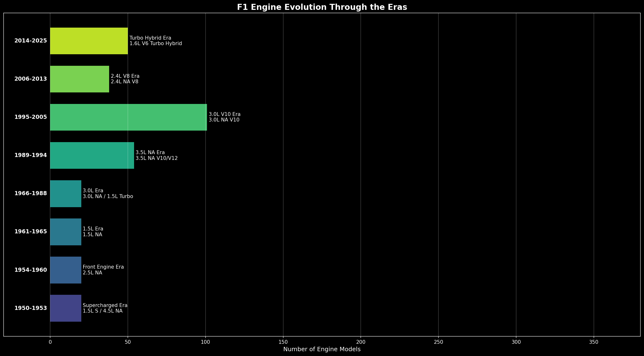This screenshot has height=356, width=644.
Task: Click the '2006-2013' axis label
Action: 30,79
